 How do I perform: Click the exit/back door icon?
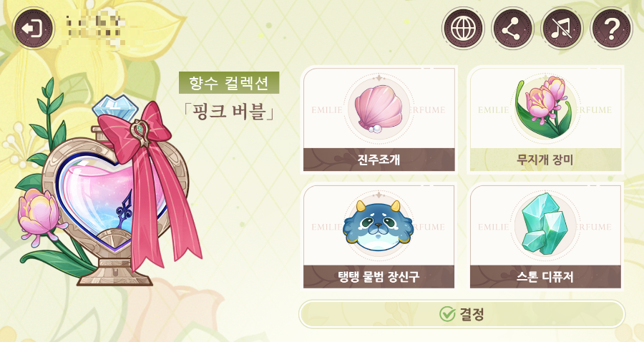[33, 29]
